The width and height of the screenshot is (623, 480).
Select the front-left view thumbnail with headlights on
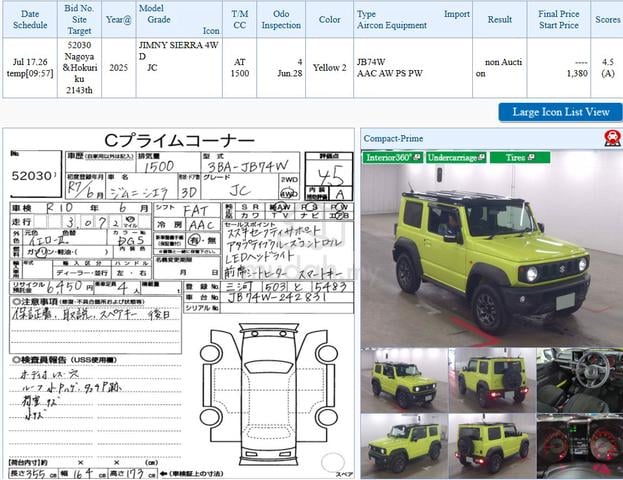pyautogui.click(x=404, y=381)
